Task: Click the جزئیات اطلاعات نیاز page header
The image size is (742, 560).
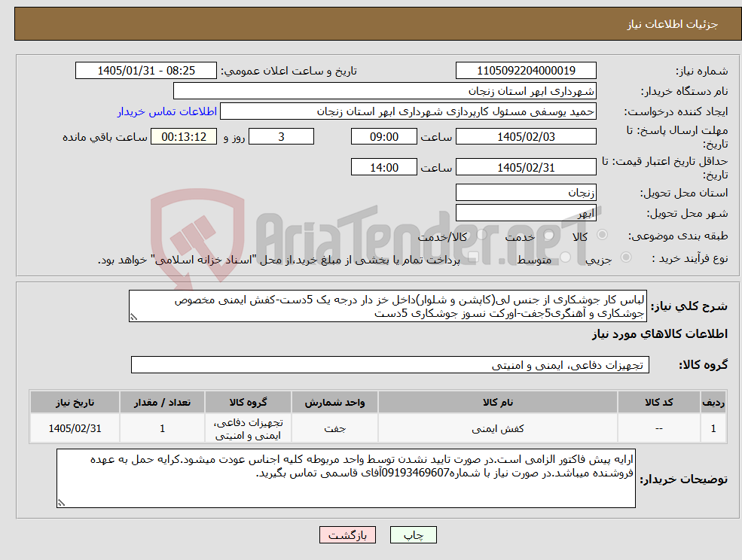Action: pos(672,24)
